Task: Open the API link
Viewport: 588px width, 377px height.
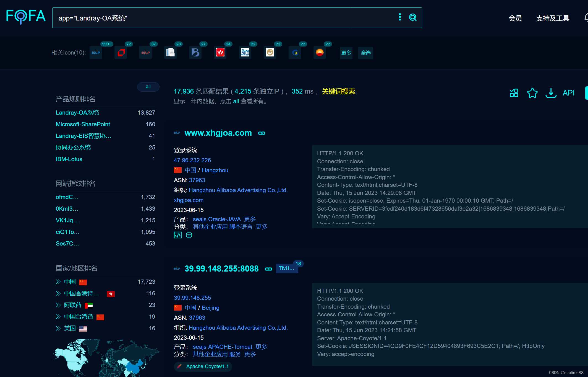Action: [568, 93]
